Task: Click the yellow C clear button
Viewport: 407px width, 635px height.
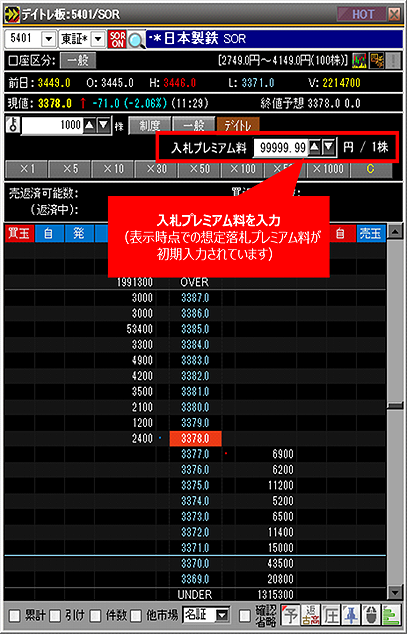Action: (x=371, y=169)
